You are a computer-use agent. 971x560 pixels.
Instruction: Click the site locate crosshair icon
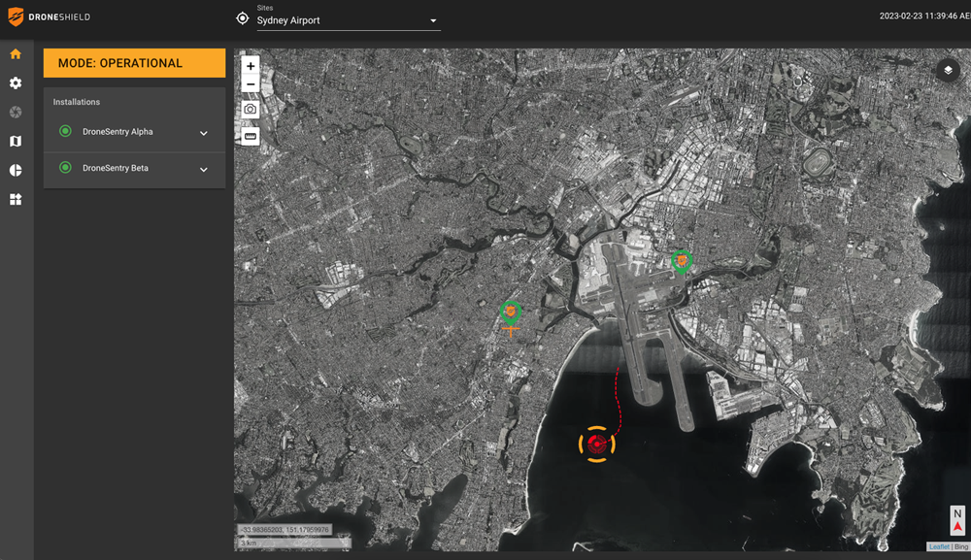tap(242, 18)
